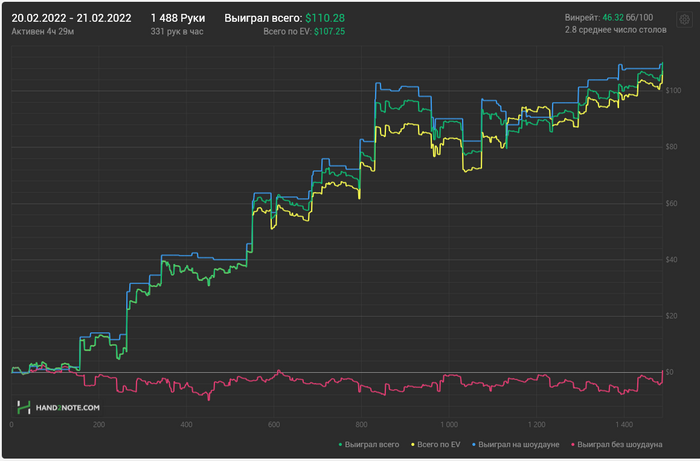The image size is (700, 461).
Task: Toggle the yellow 'Всего по EV' legend series
Action: [x=435, y=444]
